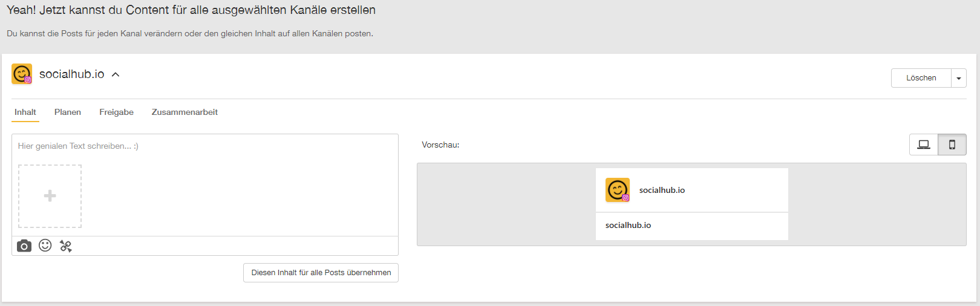Open the dropdown arrow beside Löschen
Viewport: 980px width, 306px height.
coord(958,78)
